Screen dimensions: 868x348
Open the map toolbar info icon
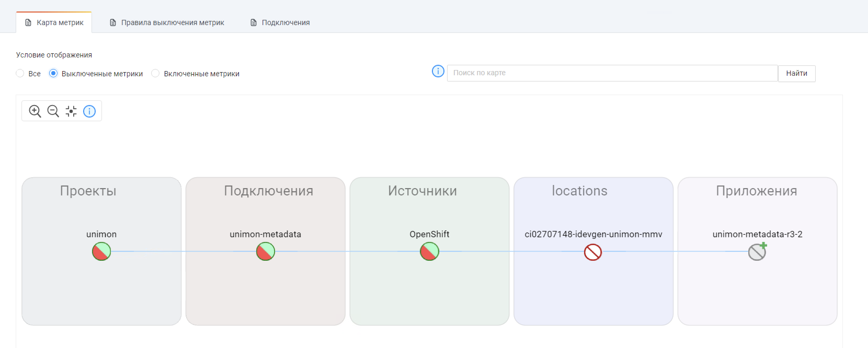click(89, 111)
